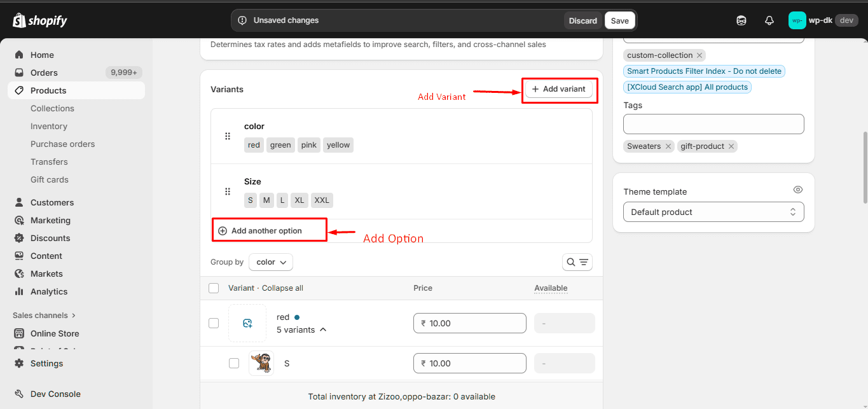
Task: Open the Group by color dropdown
Action: [270, 262]
